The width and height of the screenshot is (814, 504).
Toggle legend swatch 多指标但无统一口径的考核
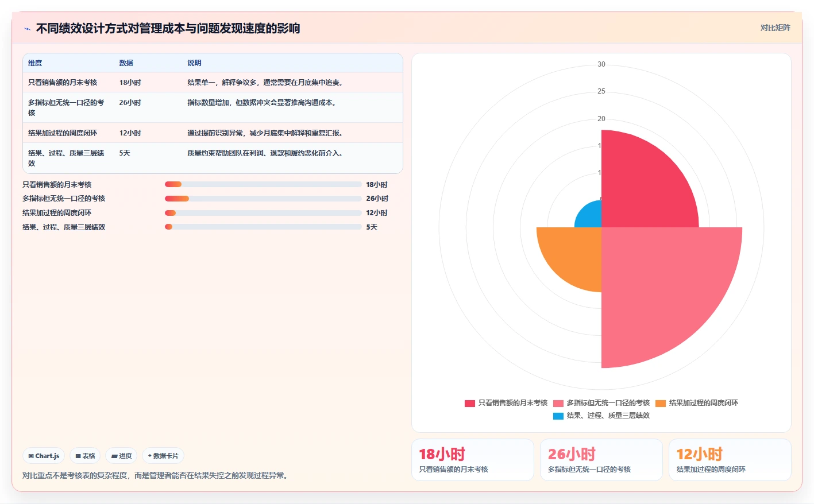(558, 403)
